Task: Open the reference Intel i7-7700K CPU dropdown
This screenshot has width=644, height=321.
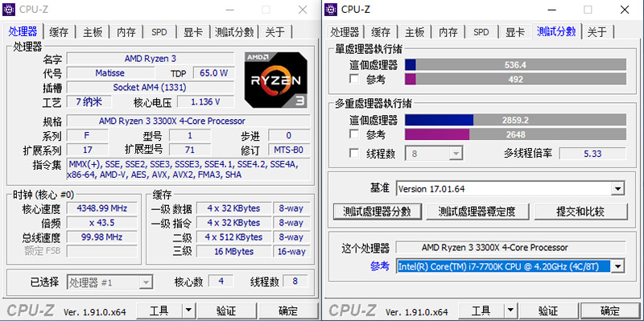Action: click(x=617, y=266)
